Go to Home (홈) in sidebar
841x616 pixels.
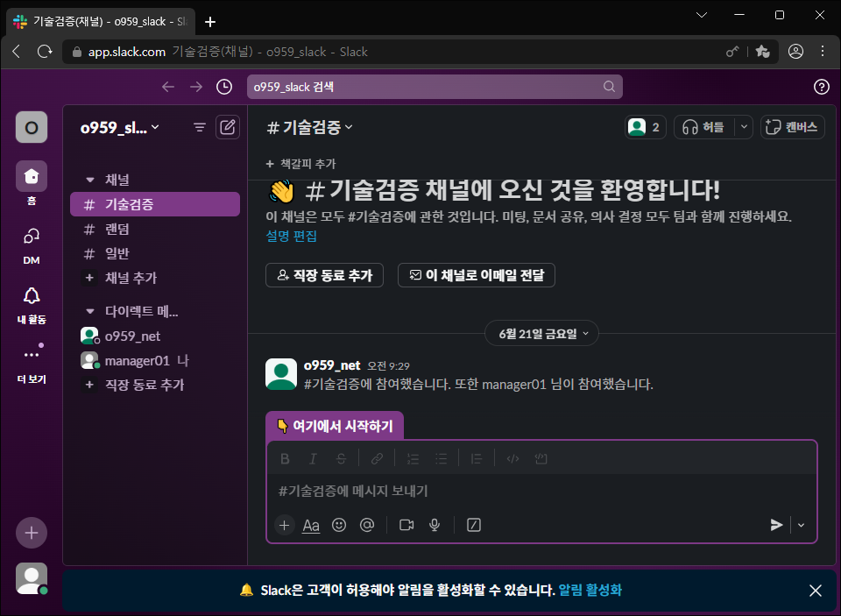coord(32,184)
